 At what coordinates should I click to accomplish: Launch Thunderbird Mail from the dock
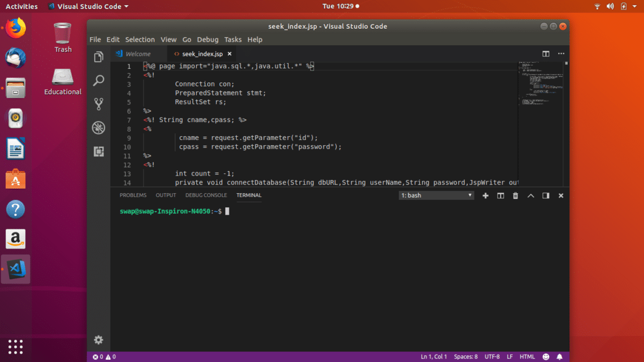(16, 58)
